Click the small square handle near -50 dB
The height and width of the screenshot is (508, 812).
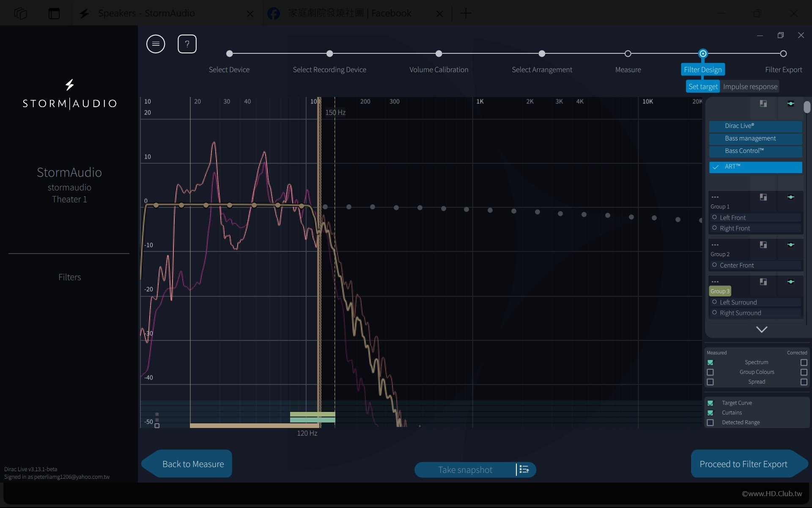pyautogui.click(x=157, y=425)
